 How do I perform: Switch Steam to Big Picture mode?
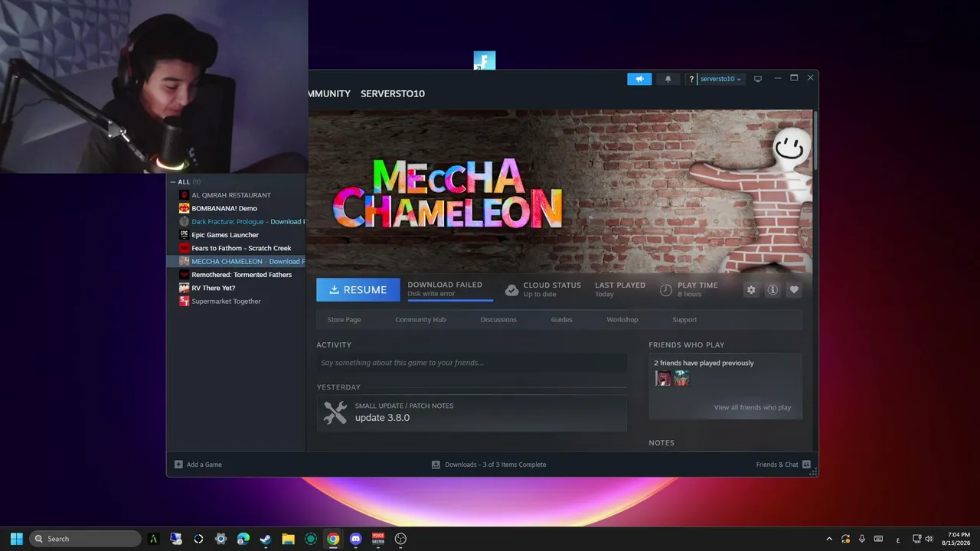tap(758, 79)
